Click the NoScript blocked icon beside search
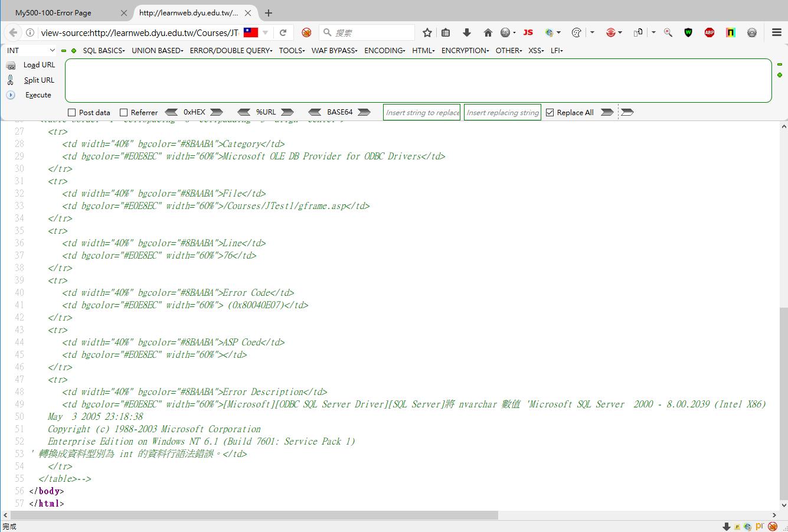788x532 pixels. (306, 32)
